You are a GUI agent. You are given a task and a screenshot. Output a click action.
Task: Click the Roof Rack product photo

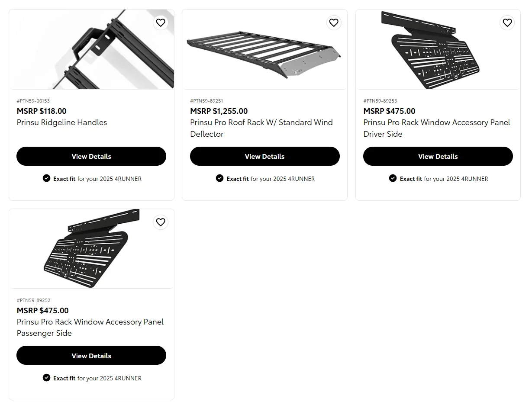(264, 49)
